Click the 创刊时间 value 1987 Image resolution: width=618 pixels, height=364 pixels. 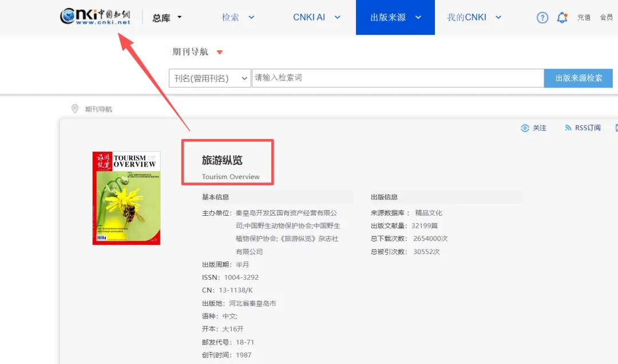coord(244,355)
